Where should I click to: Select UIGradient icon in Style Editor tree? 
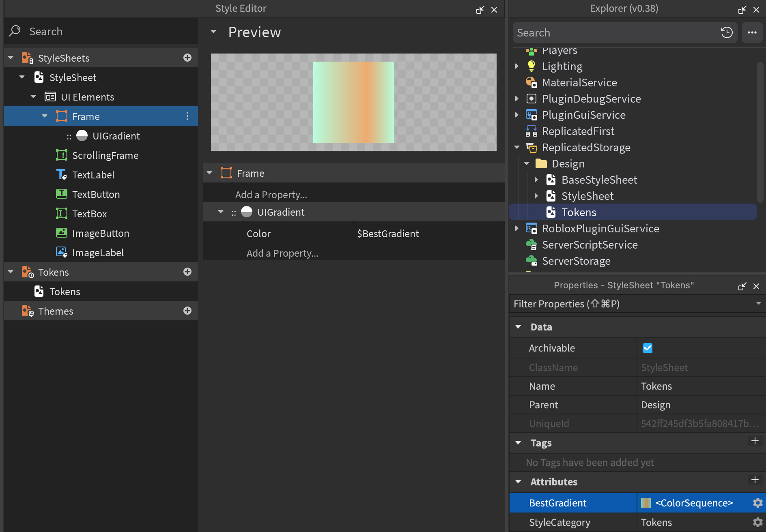tap(82, 135)
